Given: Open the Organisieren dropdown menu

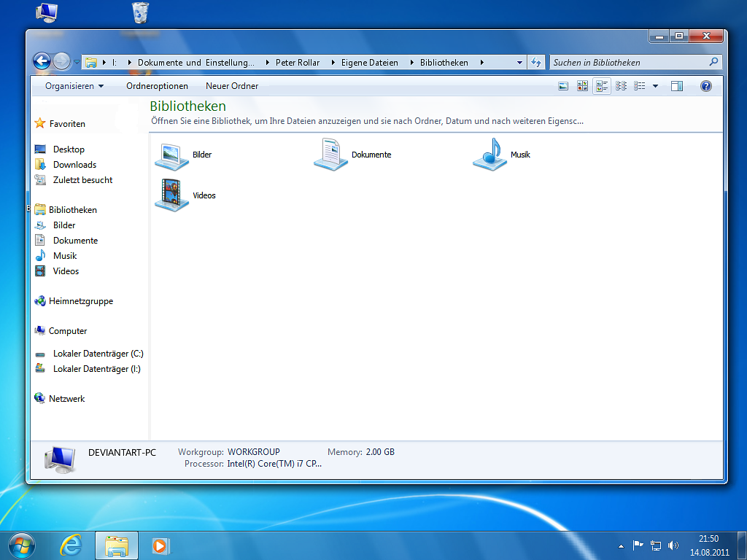Looking at the screenshot, I should point(73,85).
